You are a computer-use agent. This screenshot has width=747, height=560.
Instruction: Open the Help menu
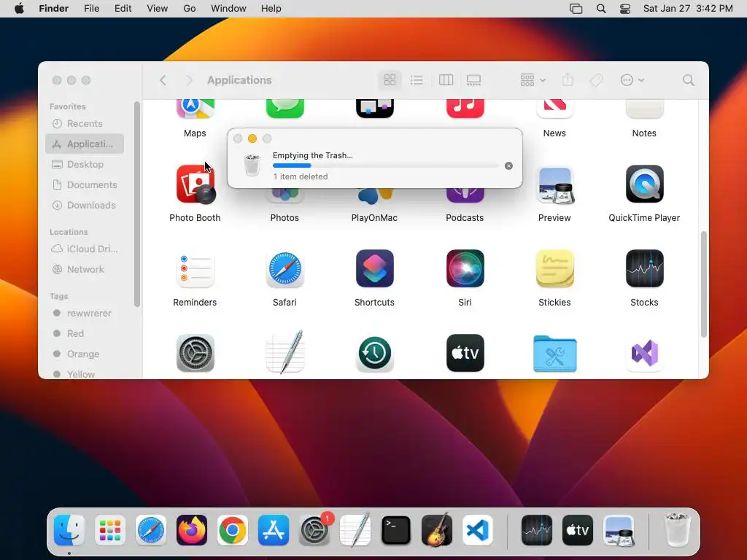(271, 9)
